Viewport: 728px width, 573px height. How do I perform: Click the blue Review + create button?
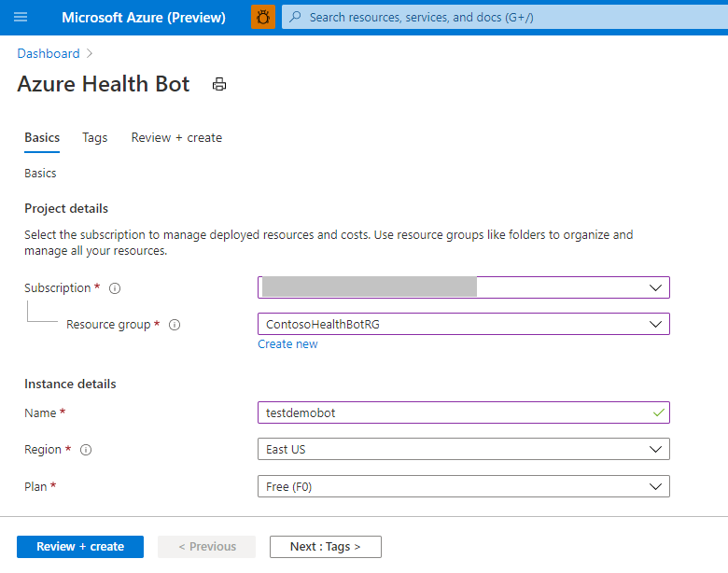tap(80, 547)
